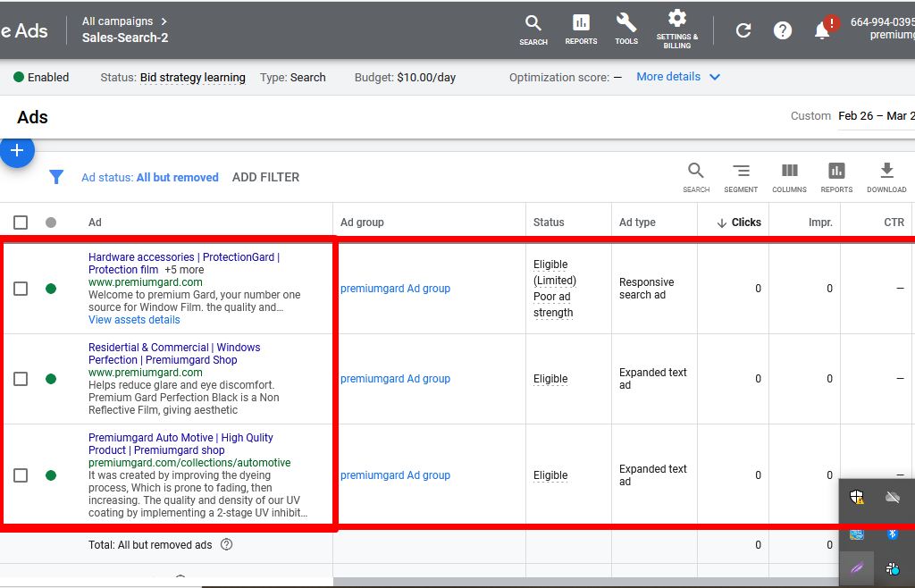Modify table Columns
The width and height of the screenshot is (915, 588).
tap(789, 178)
